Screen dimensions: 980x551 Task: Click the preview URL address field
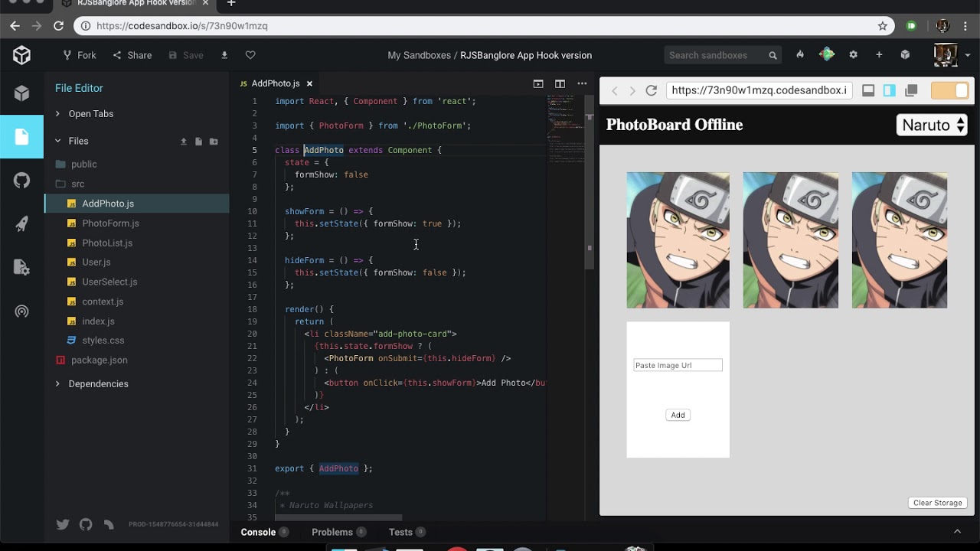[759, 90]
